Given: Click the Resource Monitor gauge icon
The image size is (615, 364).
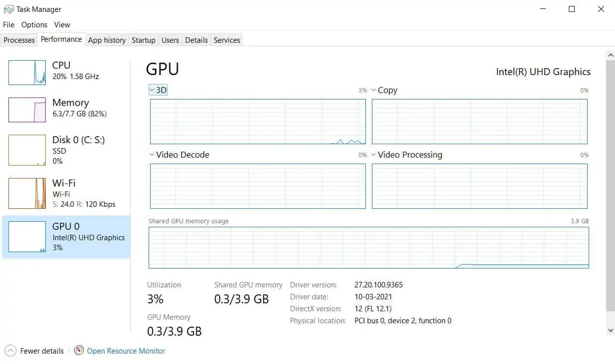Looking at the screenshot, I should (79, 351).
